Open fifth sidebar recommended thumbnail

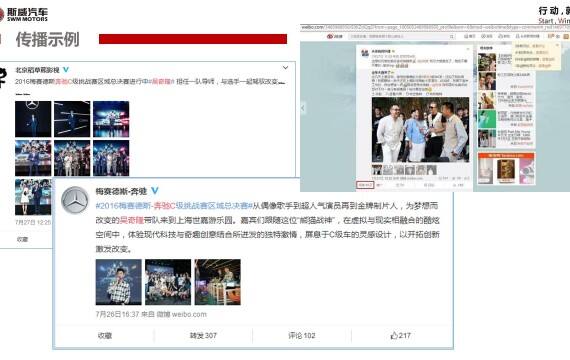pyautogui.click(x=487, y=139)
